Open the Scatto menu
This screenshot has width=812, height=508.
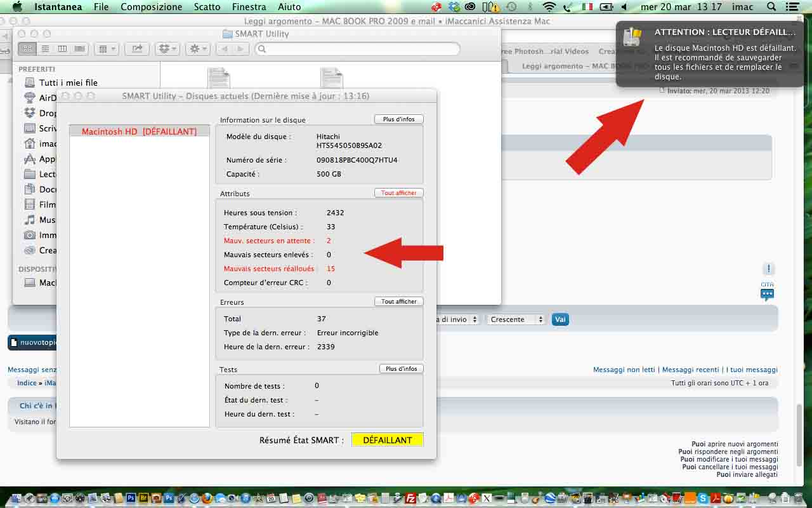click(x=207, y=7)
